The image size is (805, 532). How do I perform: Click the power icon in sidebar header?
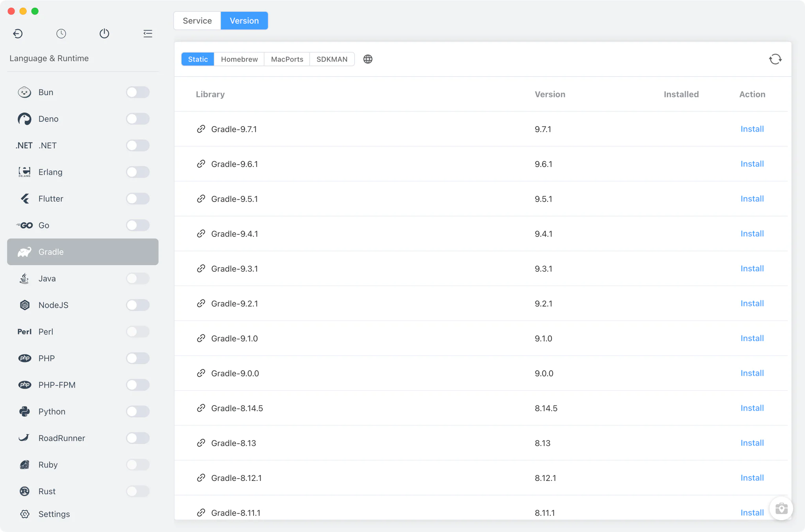coord(104,34)
